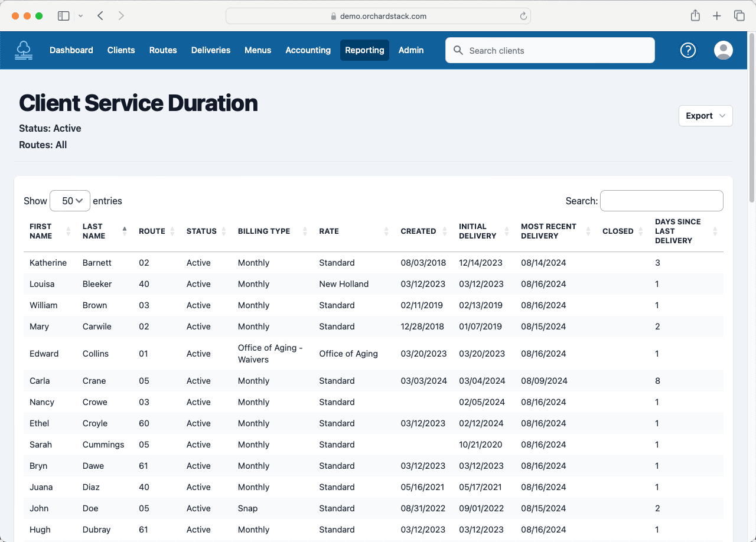Reload the page with the refresh icon

point(523,17)
